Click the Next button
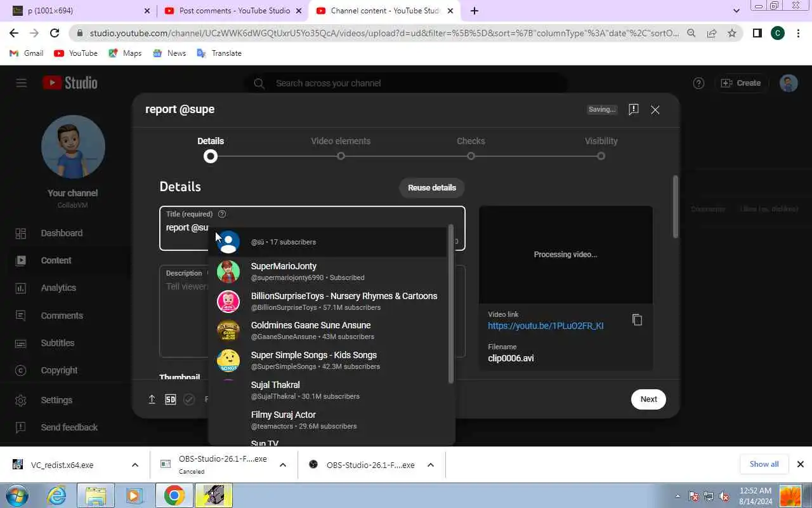Viewport: 812px width, 508px height. [x=648, y=399]
